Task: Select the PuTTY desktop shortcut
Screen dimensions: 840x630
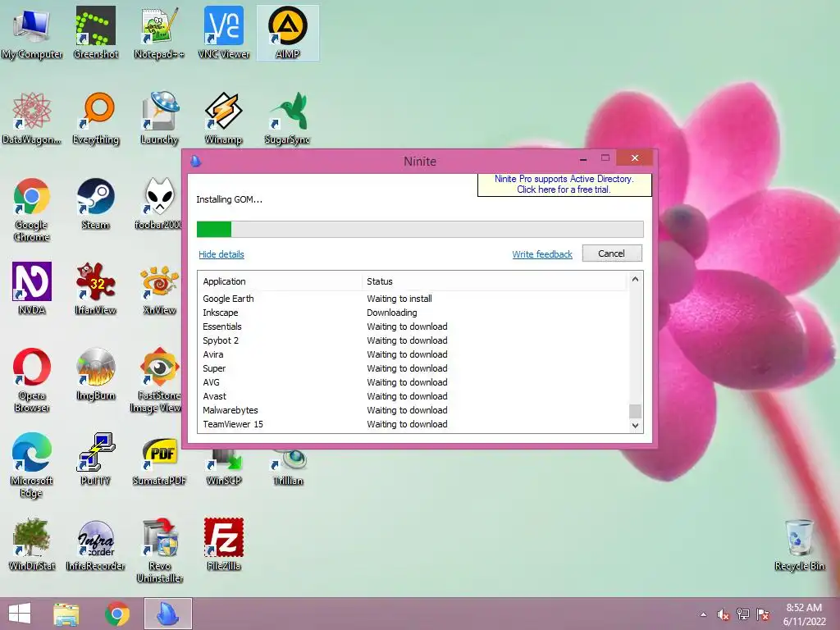Action: point(95,459)
